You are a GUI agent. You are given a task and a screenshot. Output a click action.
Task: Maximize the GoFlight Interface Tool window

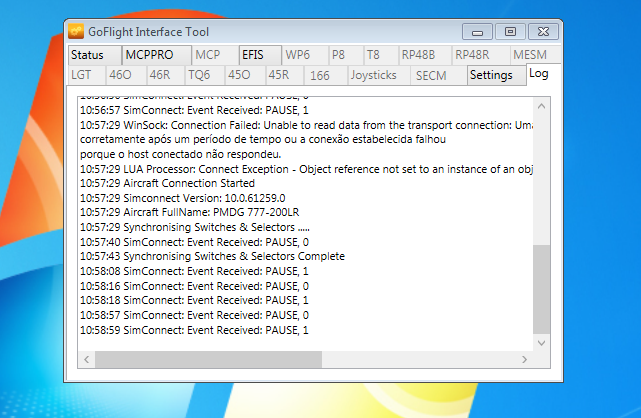click(x=510, y=31)
